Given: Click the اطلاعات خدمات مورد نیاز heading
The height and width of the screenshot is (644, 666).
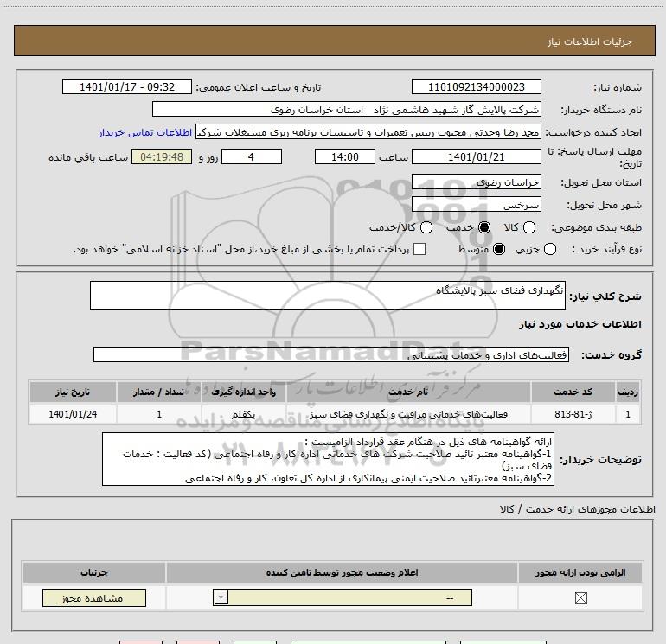Looking at the screenshot, I should tap(580, 324).
